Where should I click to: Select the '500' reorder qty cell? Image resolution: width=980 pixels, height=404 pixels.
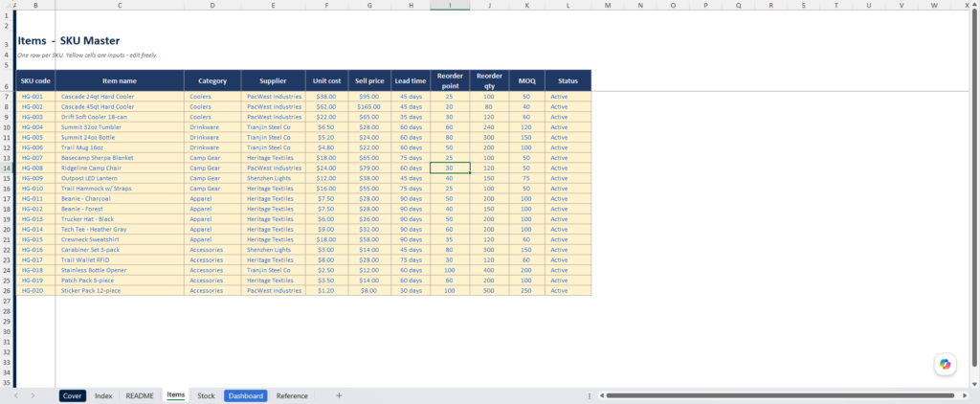tap(489, 290)
